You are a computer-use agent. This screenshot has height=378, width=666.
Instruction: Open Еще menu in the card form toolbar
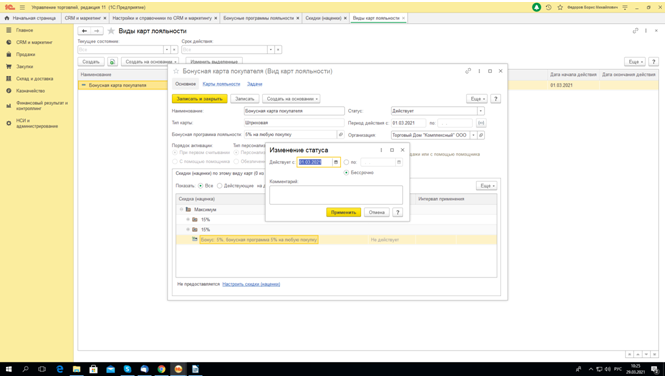477,99
